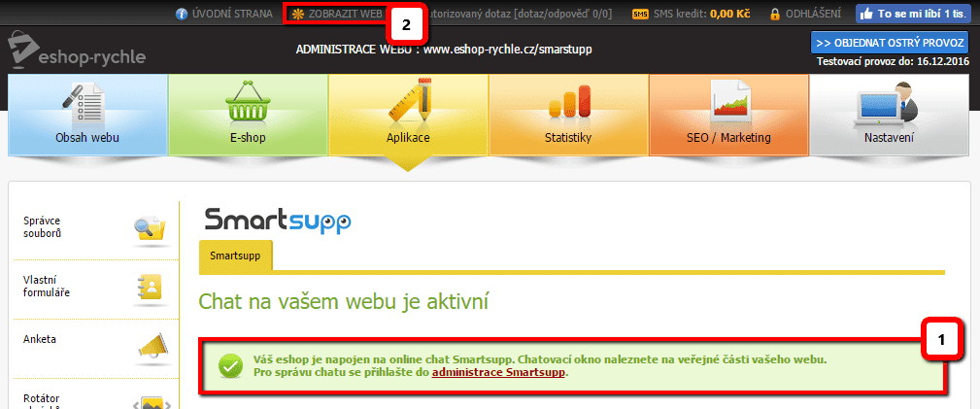Click the orange bar chart Statistiky icon
Image resolution: width=980 pixels, height=409 pixels.
569,103
